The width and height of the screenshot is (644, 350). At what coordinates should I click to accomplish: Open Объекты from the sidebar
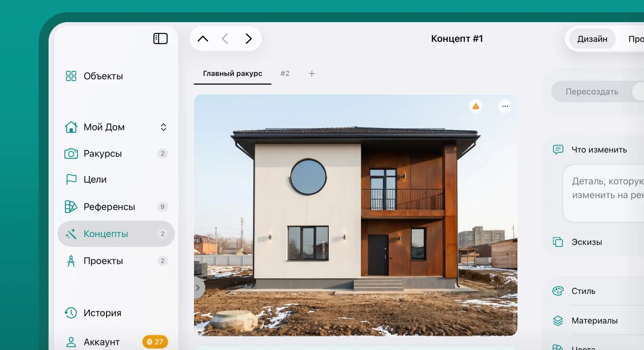click(x=94, y=76)
